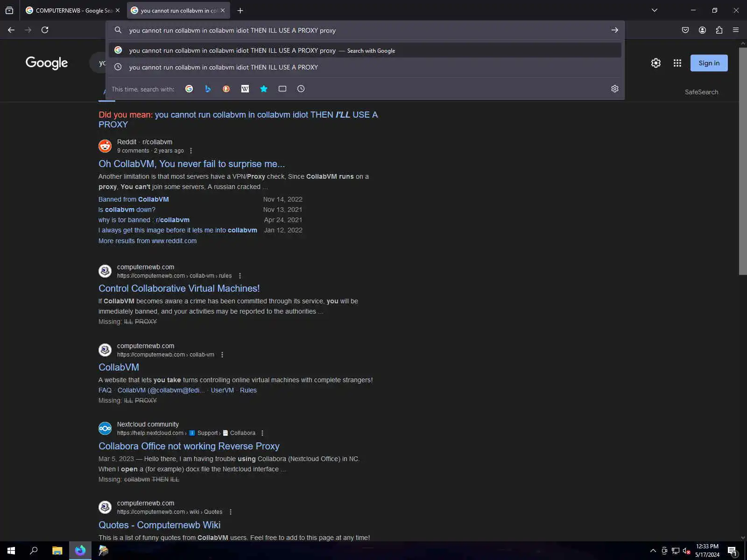Viewport: 747px width, 560px height.
Task: Open options for the Nextcloud community result
Action: tap(262, 433)
